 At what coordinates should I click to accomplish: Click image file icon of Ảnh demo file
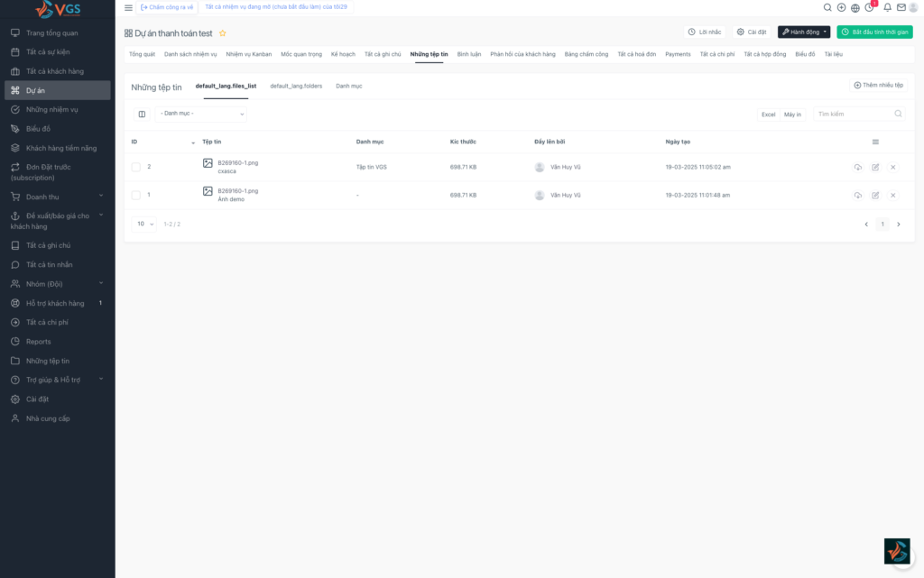[x=208, y=191]
